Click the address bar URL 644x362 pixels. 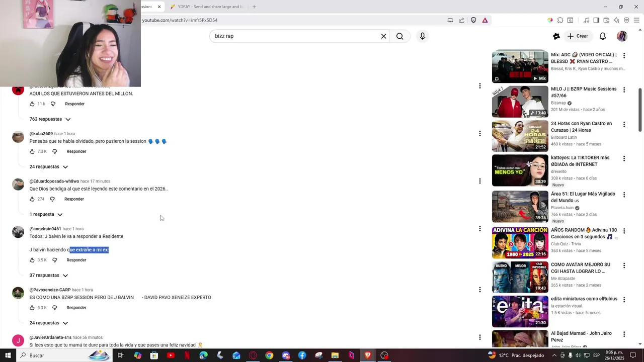(180, 20)
